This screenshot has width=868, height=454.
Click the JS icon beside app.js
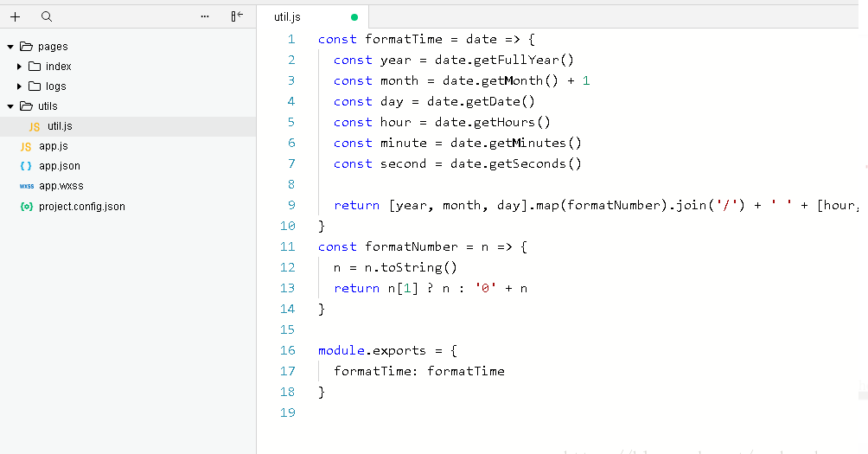(x=26, y=146)
